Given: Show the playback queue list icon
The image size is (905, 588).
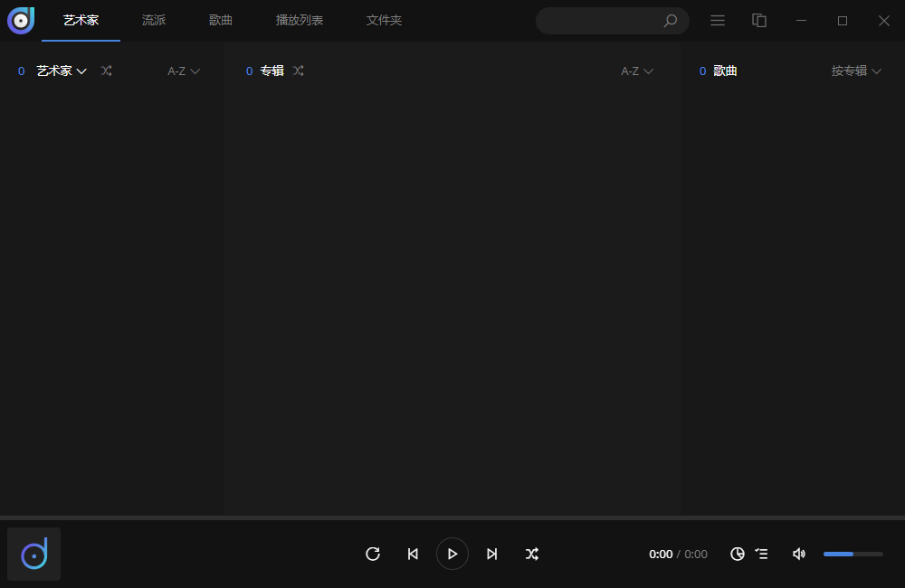Looking at the screenshot, I should pos(761,554).
